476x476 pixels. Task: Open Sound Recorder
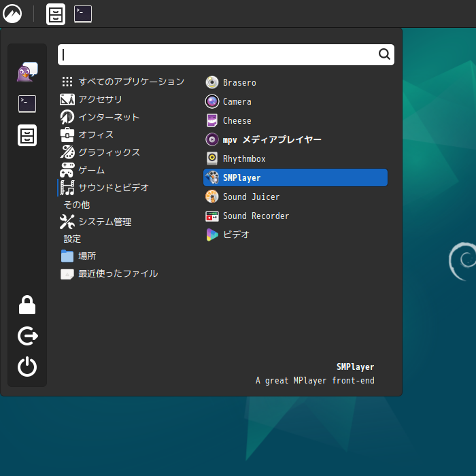point(256,216)
